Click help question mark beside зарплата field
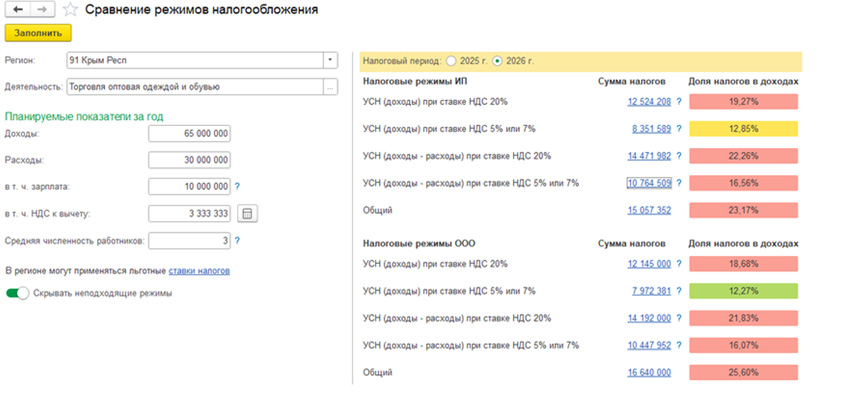The width and height of the screenshot is (858, 416). tap(237, 186)
